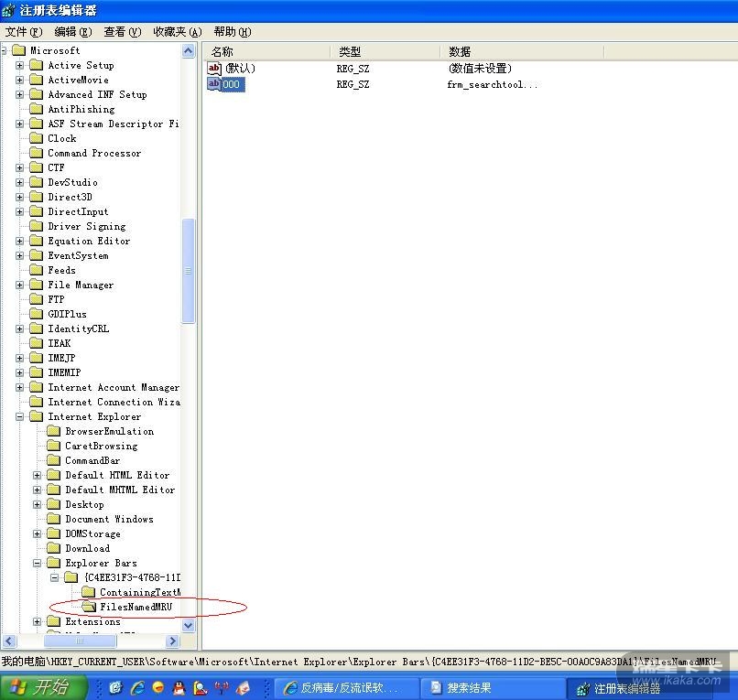
Task: Switch to 反病毒/反流氓软 taskbar window
Action: (x=346, y=688)
